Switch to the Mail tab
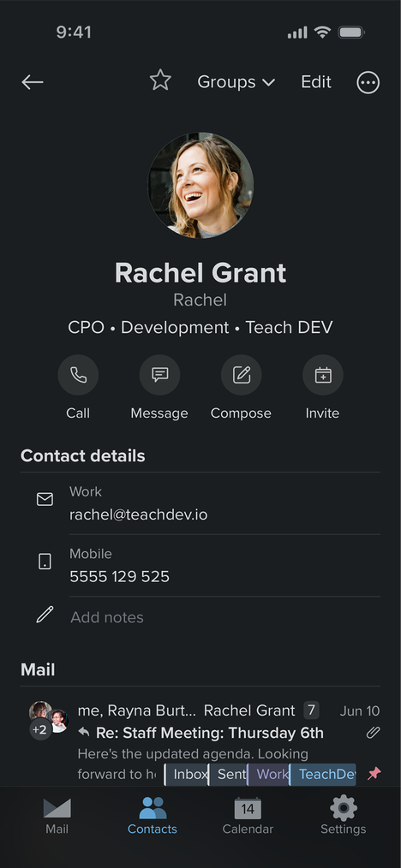Screen dimensions: 401x868 click(57, 816)
